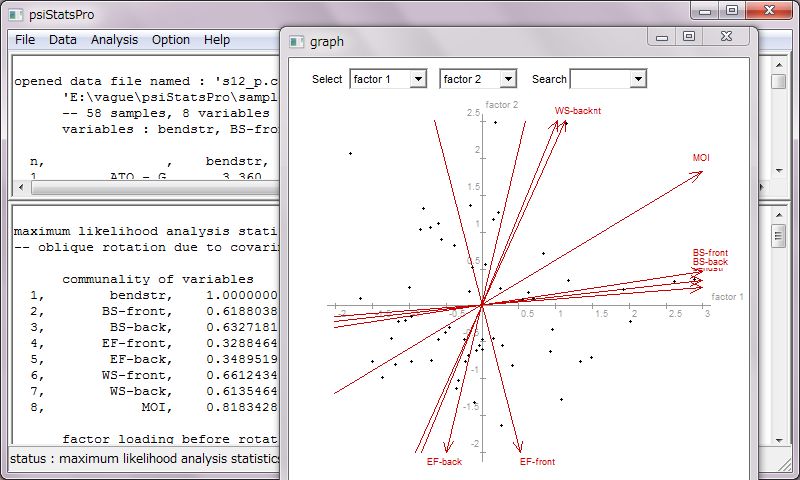Click the bendstr communality row
Image resolution: width=800 pixels, height=480 pixels.
coord(154,295)
